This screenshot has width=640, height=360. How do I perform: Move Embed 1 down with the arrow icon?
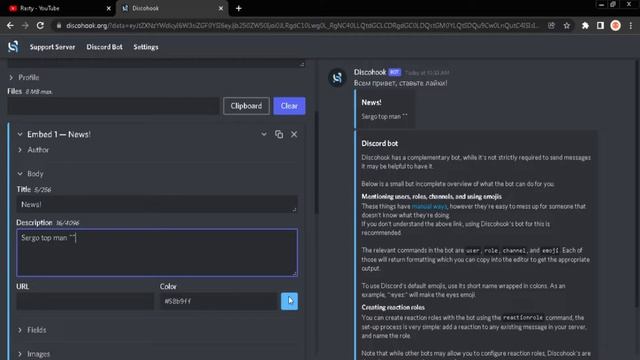(x=264, y=134)
